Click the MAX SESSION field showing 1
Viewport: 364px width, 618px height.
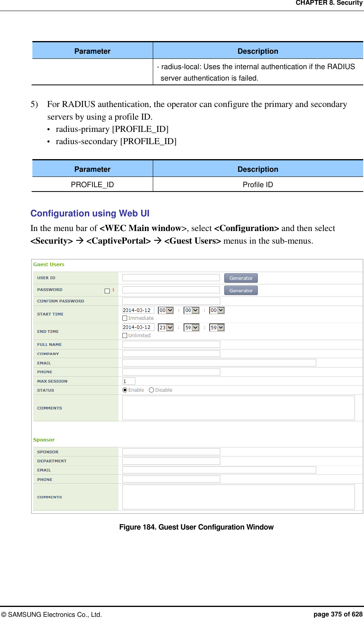129,381
